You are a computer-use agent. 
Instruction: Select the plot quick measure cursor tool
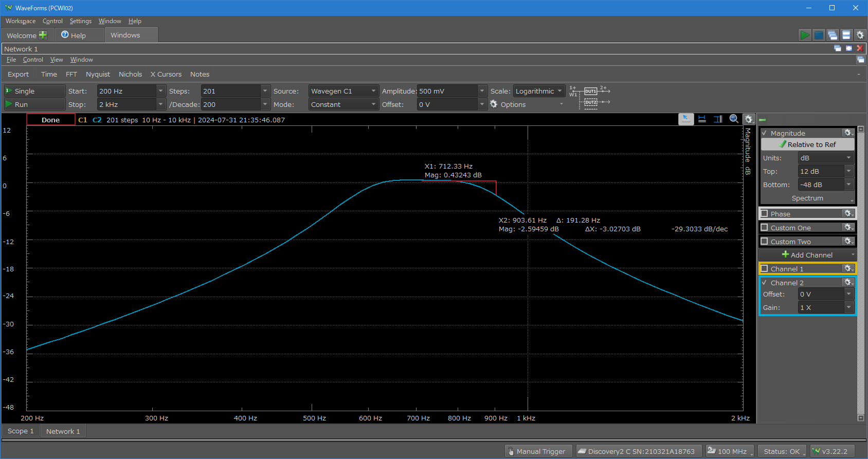[686, 119]
